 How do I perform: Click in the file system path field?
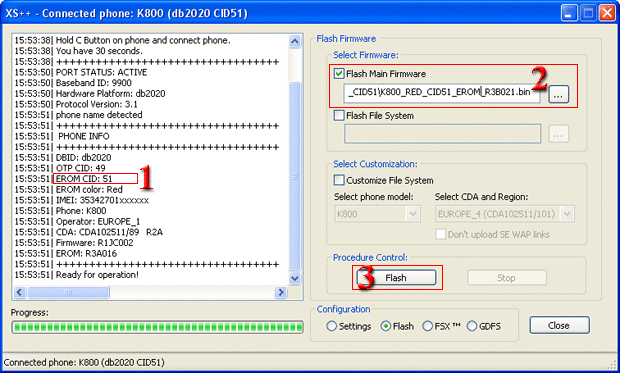pos(442,134)
